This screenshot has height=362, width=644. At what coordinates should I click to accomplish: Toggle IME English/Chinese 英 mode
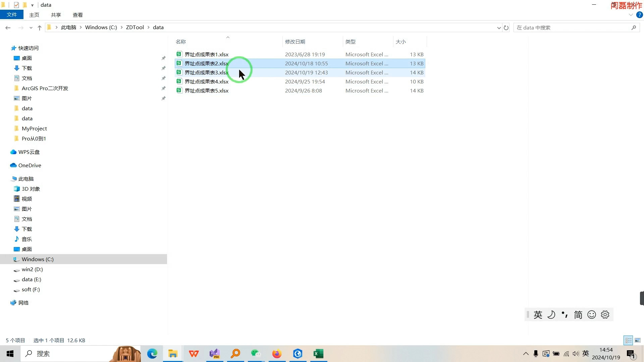538,315
